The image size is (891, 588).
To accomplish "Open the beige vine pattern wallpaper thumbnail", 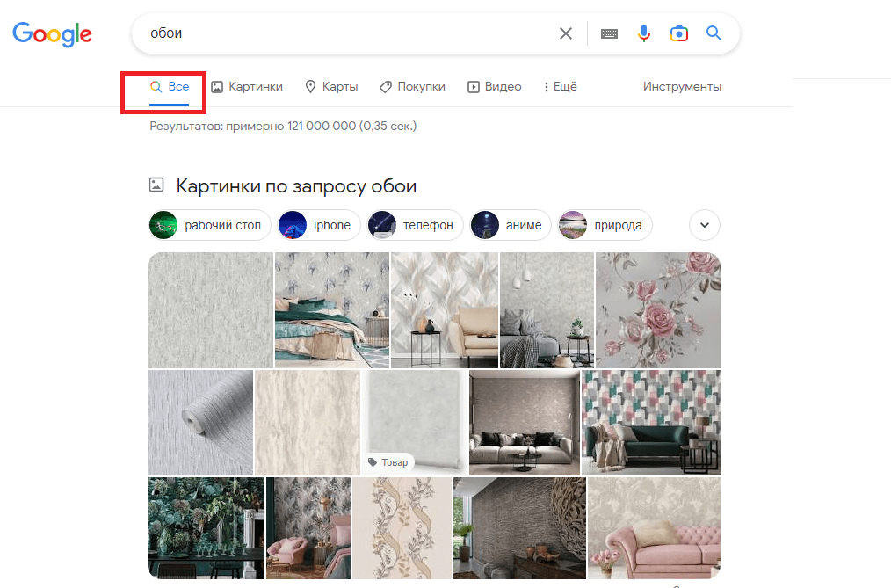I will pyautogui.click(x=402, y=527).
